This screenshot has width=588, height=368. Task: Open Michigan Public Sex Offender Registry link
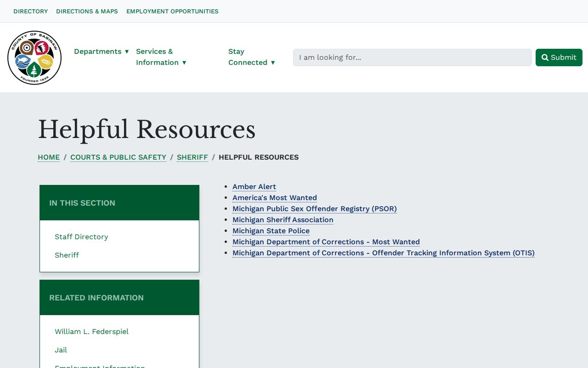pos(315,209)
